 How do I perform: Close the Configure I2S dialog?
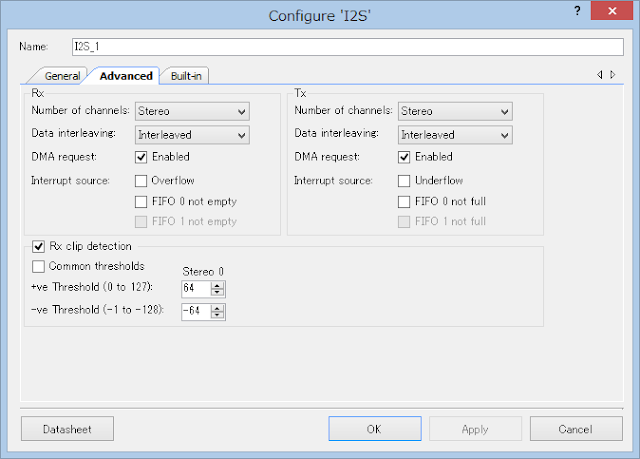click(x=612, y=11)
